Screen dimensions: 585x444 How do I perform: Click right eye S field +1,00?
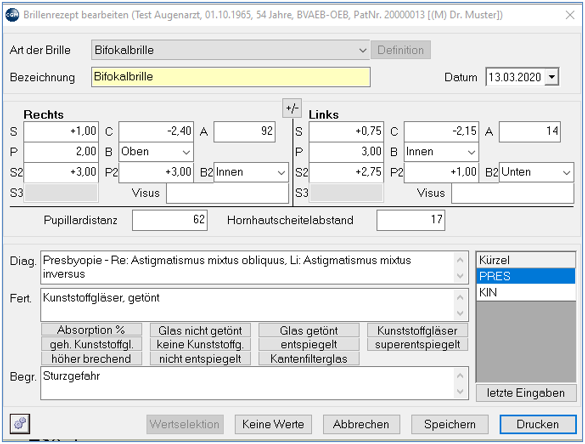[61, 131]
